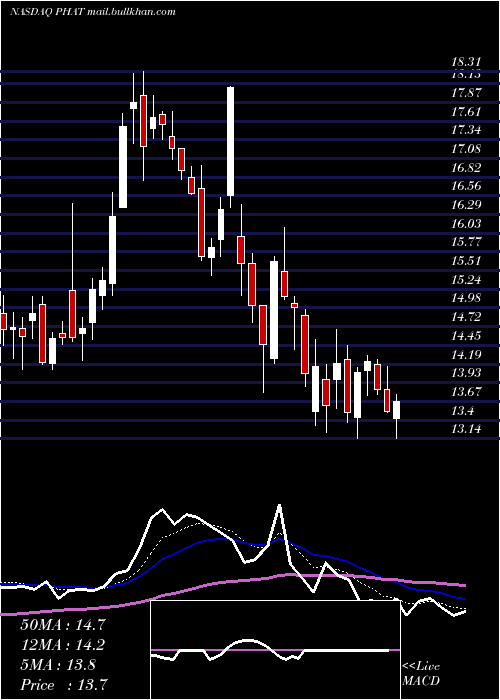The image size is (500, 700).
Task: Click the <<Live MACD label
Action: (x=421, y=674)
